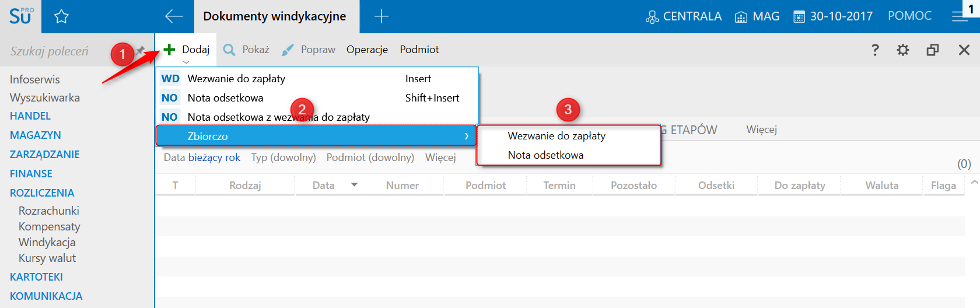Open the Windykacja sidebar link

[47, 242]
